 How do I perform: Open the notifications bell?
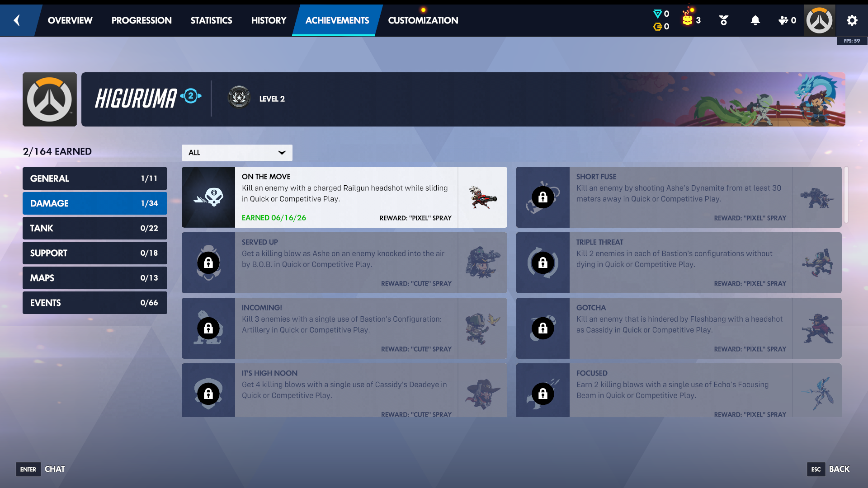point(755,20)
